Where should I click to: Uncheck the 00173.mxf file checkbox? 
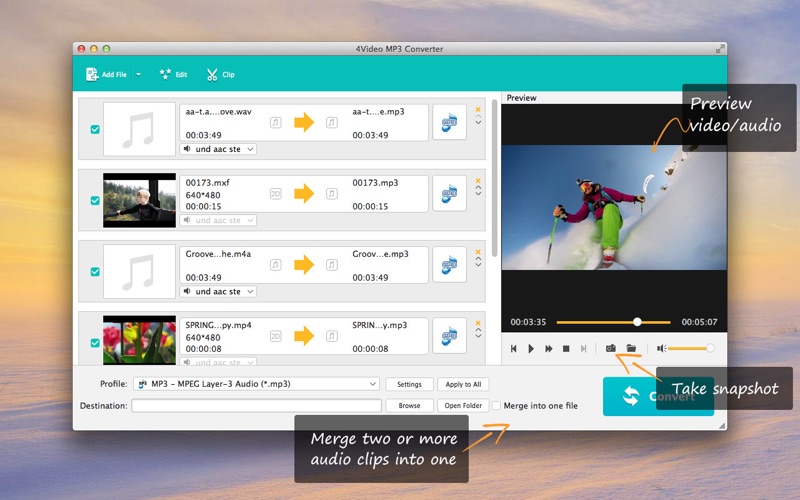[95, 201]
